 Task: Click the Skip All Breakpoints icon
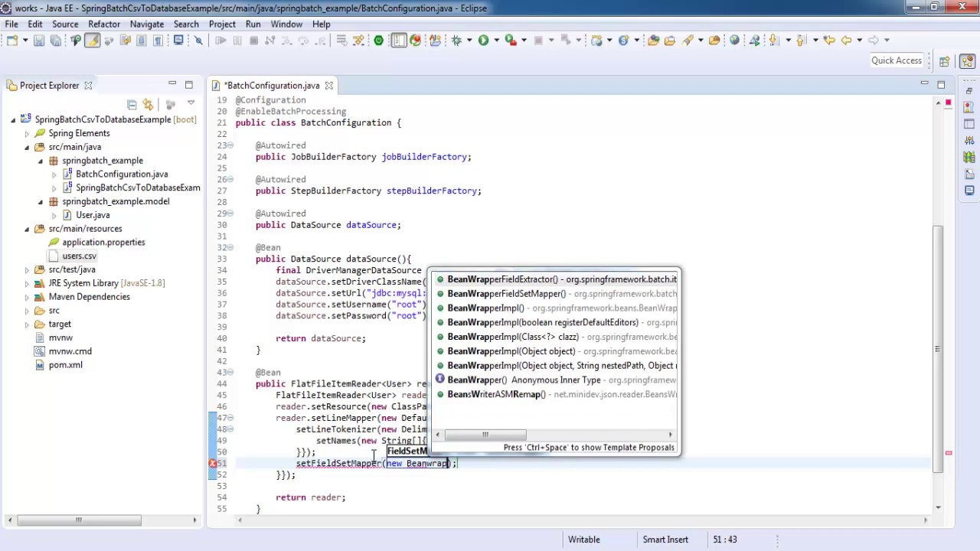pos(198,40)
